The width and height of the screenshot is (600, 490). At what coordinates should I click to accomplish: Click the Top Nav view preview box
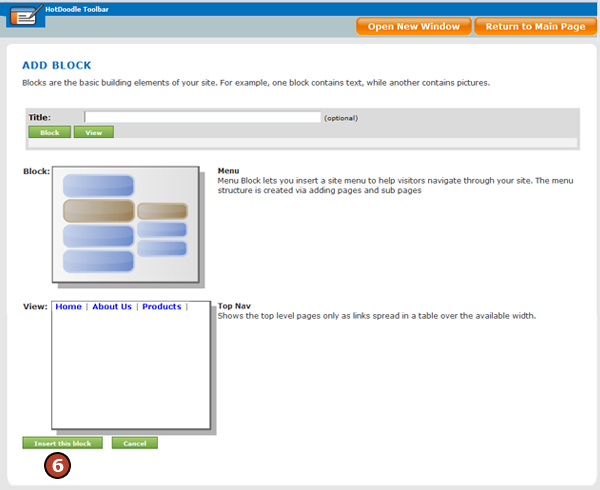131,365
